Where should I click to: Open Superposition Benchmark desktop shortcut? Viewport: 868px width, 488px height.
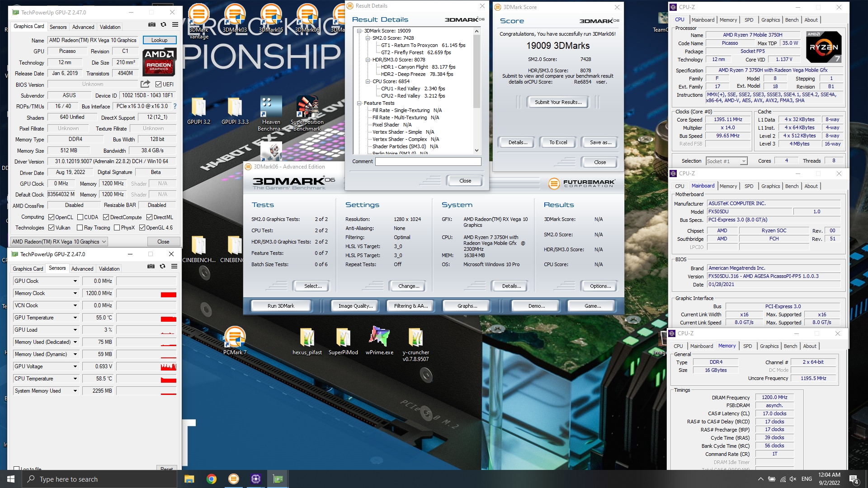pyautogui.click(x=307, y=114)
